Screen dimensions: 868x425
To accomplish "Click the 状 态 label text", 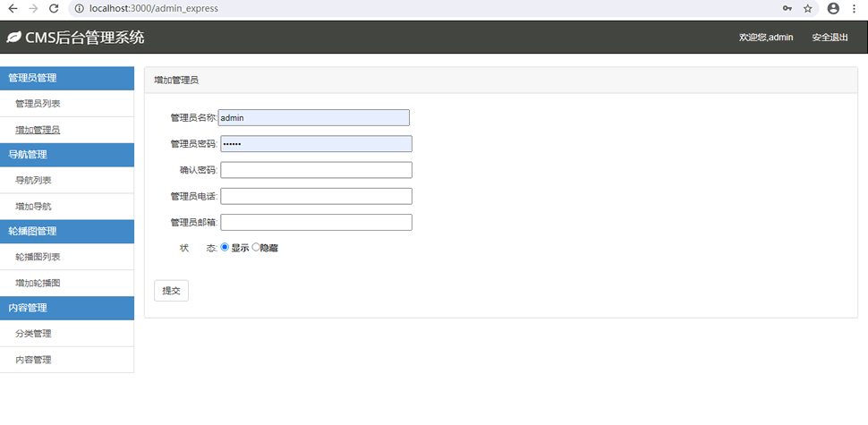I will click(x=198, y=248).
